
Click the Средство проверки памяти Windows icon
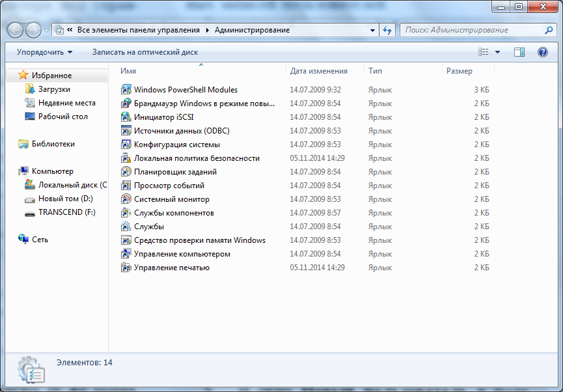(x=126, y=240)
